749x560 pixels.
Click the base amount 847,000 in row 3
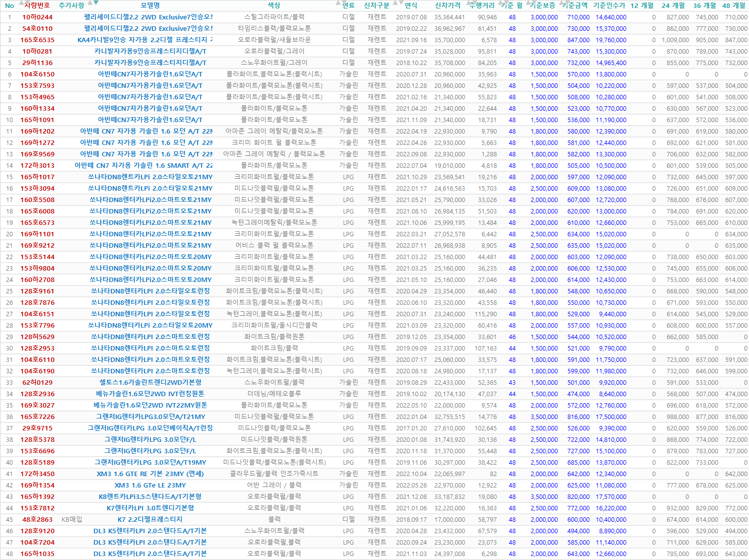pyautogui.click(x=579, y=40)
